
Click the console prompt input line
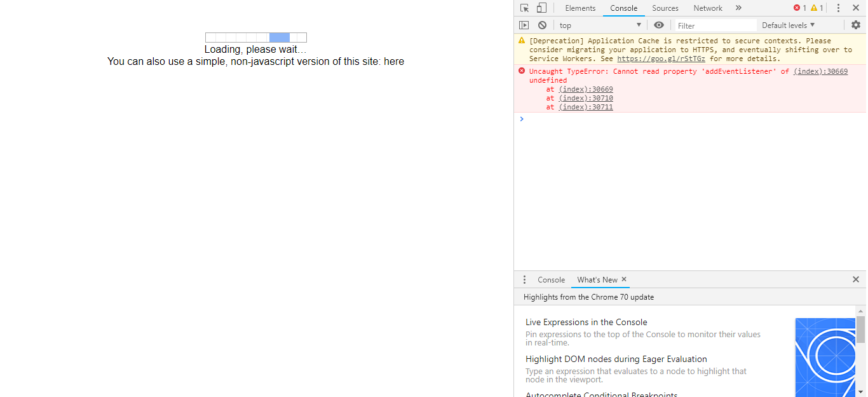(693, 119)
